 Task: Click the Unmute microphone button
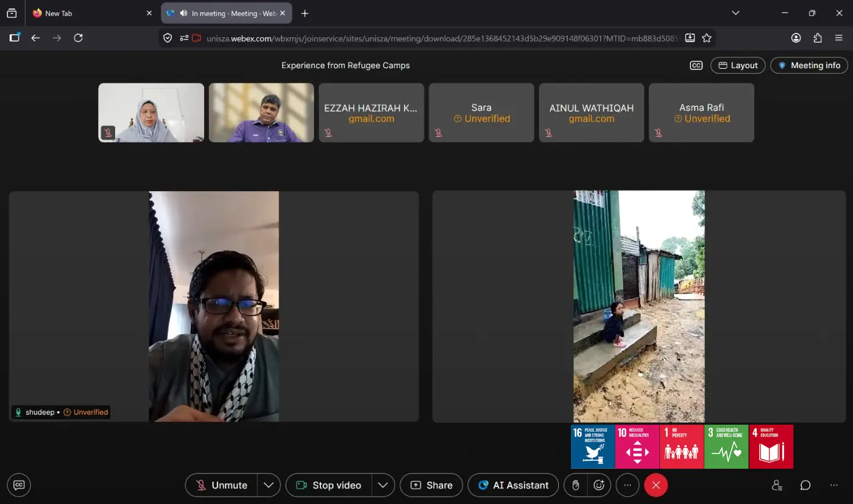tap(221, 485)
